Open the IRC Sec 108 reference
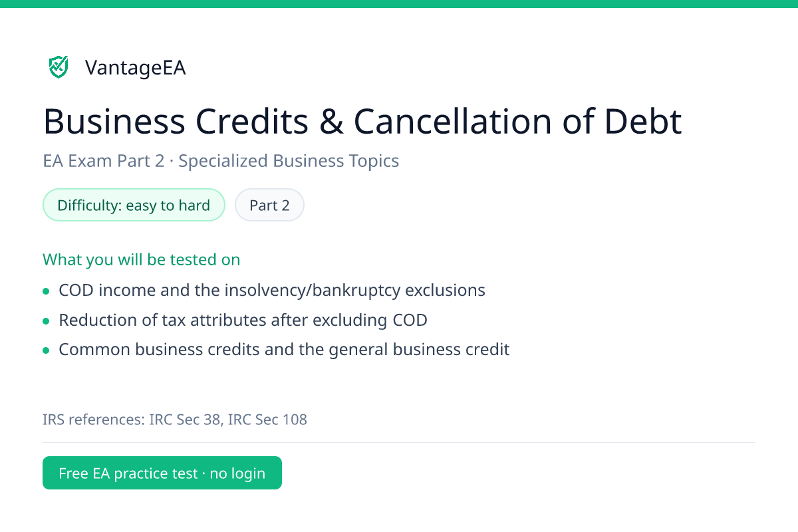This screenshot has width=798, height=532. [x=267, y=420]
